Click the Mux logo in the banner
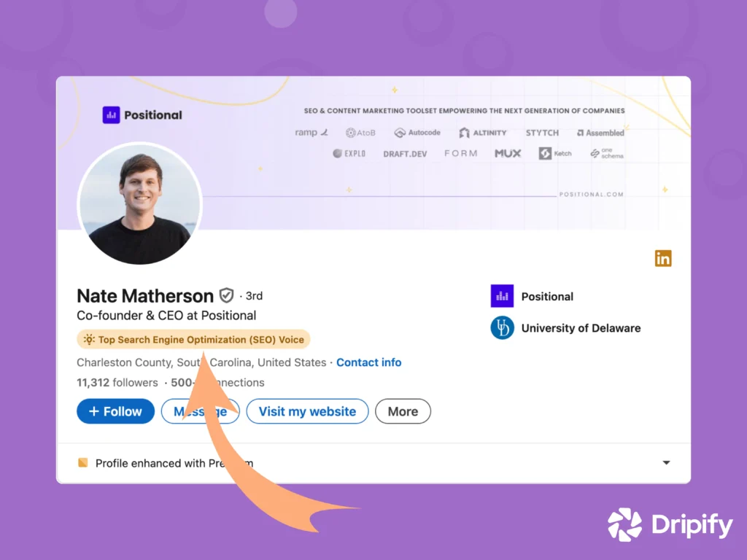This screenshot has height=560, width=747. point(507,153)
